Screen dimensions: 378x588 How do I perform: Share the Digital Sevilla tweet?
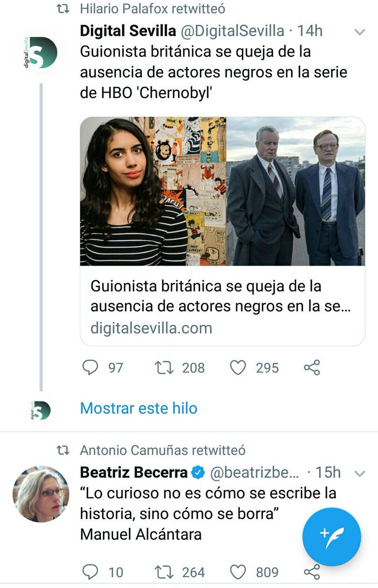312,368
